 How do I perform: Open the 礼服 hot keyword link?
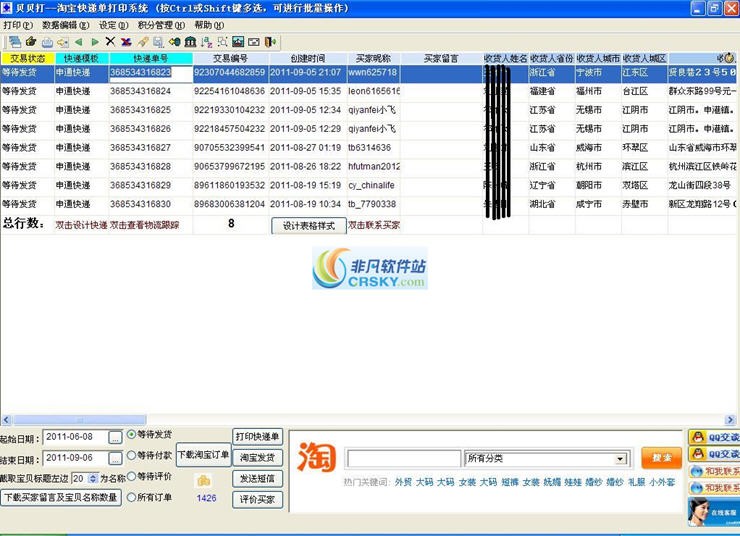tap(636, 482)
